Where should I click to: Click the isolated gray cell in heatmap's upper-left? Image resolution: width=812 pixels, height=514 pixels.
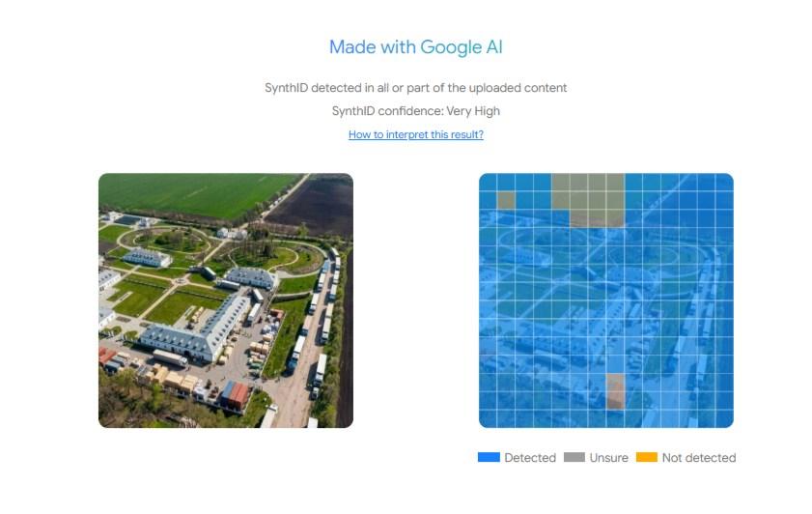(x=506, y=199)
